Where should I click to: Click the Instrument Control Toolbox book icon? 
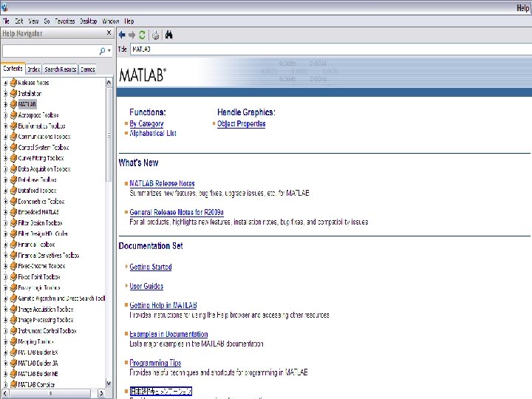(x=13, y=331)
